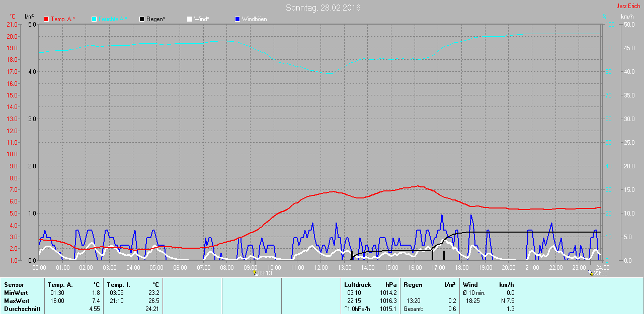Image resolution: width=644 pixels, height=314 pixels.
Task: Click the Temp. I. minimum time '03:05'
Action: click(117, 293)
